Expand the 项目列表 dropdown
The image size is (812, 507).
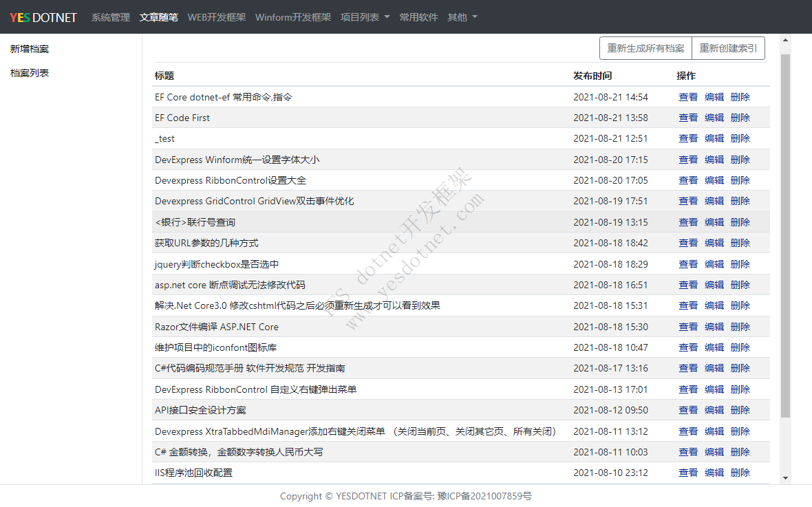(365, 17)
